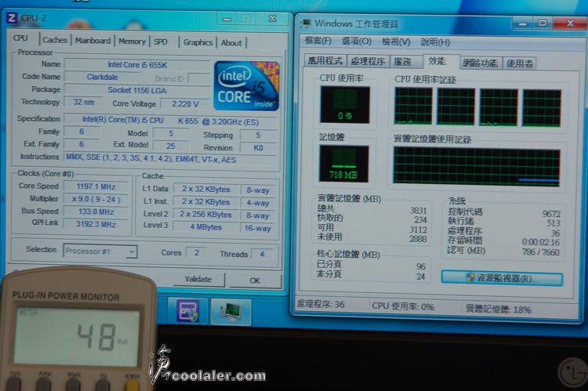Open the 說明(H) menu in Task Manager

(435, 42)
